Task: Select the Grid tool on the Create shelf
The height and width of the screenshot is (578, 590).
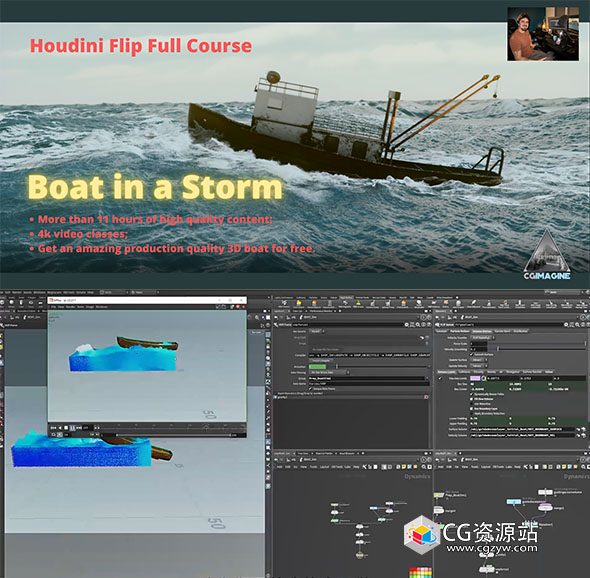Action: coord(40,303)
